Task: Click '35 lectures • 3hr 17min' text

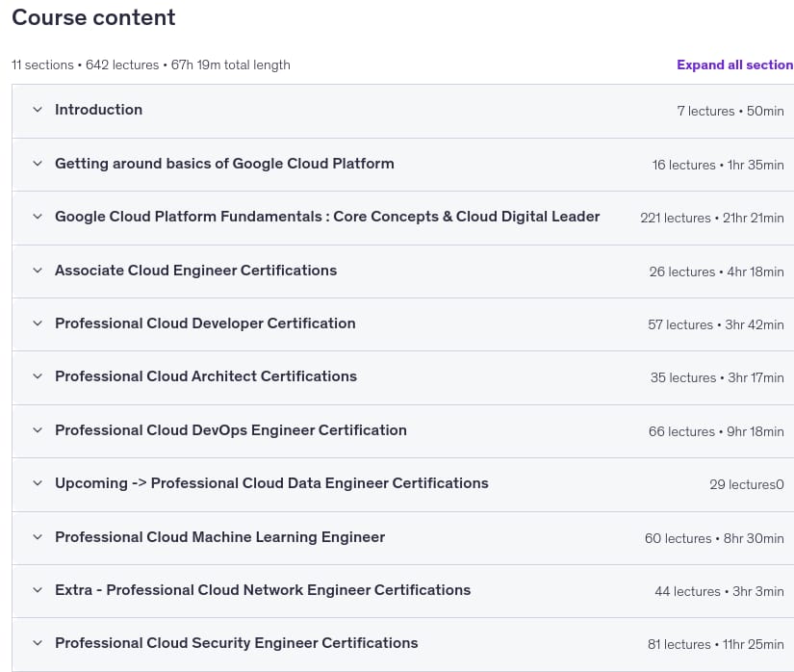Action: 717,377
